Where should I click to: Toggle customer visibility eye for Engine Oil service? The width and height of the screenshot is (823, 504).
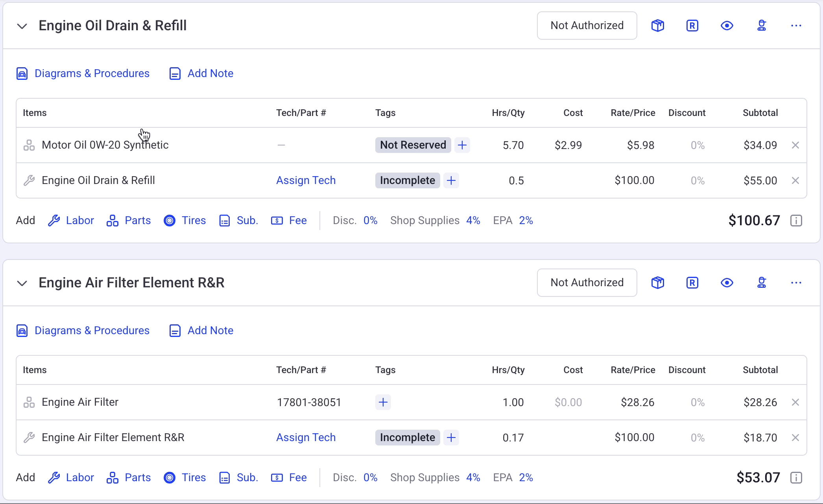pyautogui.click(x=727, y=26)
